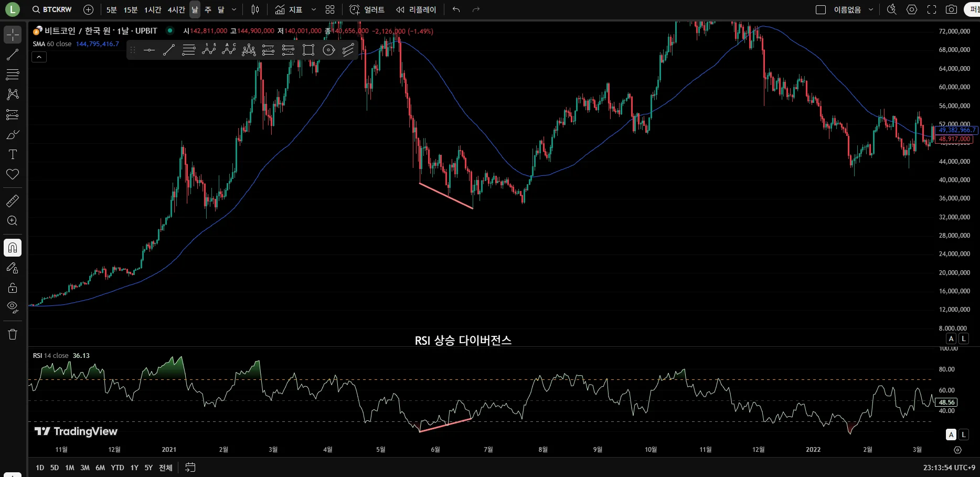The image size is (980, 477).
Task: Expand the layout management dropdown arrow
Action: tap(871, 9)
